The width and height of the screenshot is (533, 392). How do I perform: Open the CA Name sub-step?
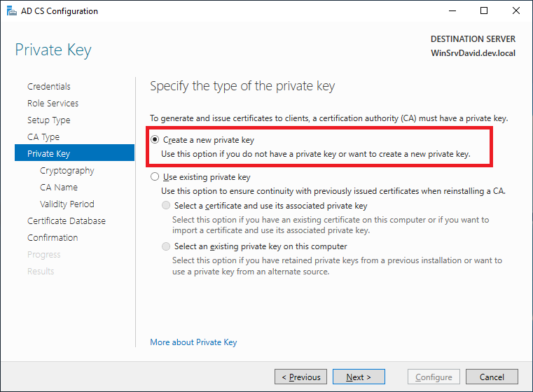[x=59, y=188]
